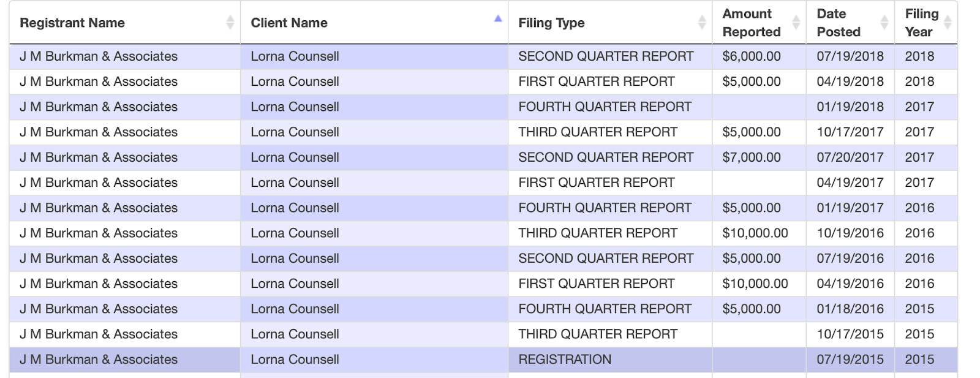
Task: Select the FOURTH QUARTER REPORT dated 01/19/2018
Action: (605, 107)
